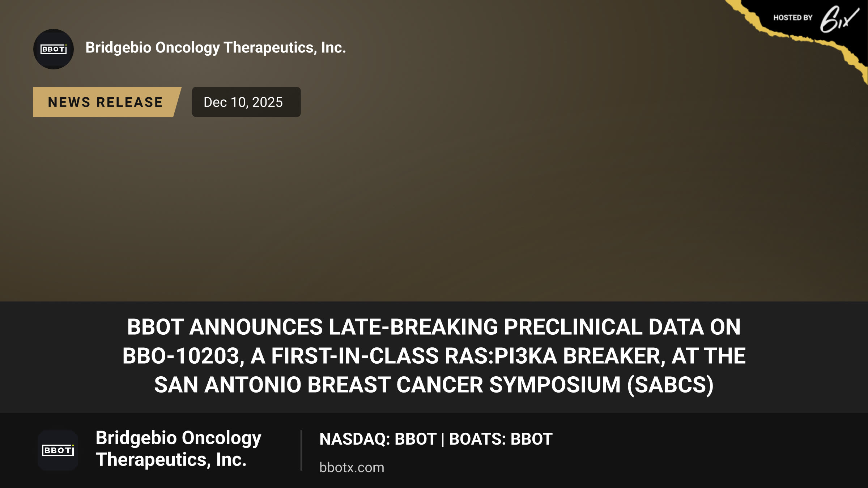Click the pipe separator between NASDAQ and BOATS
Viewport: 868px width, 488px height.
point(443,439)
